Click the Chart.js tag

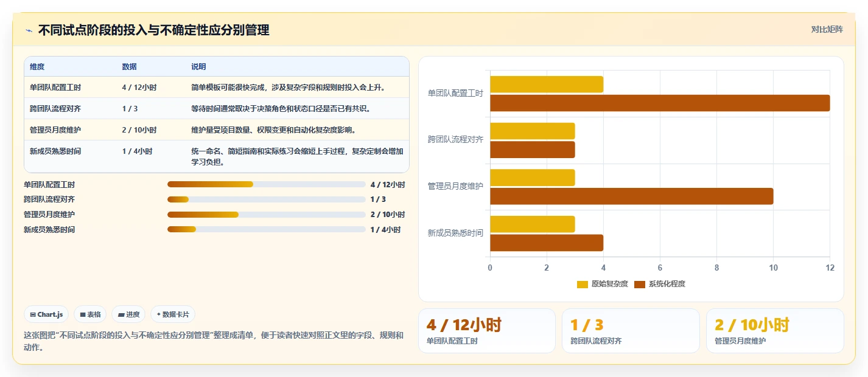pos(47,314)
